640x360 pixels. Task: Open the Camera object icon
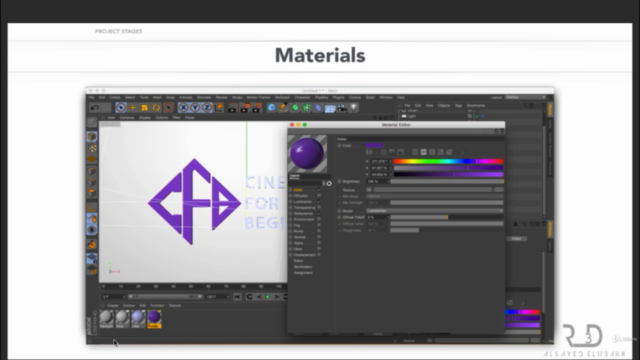[342, 108]
